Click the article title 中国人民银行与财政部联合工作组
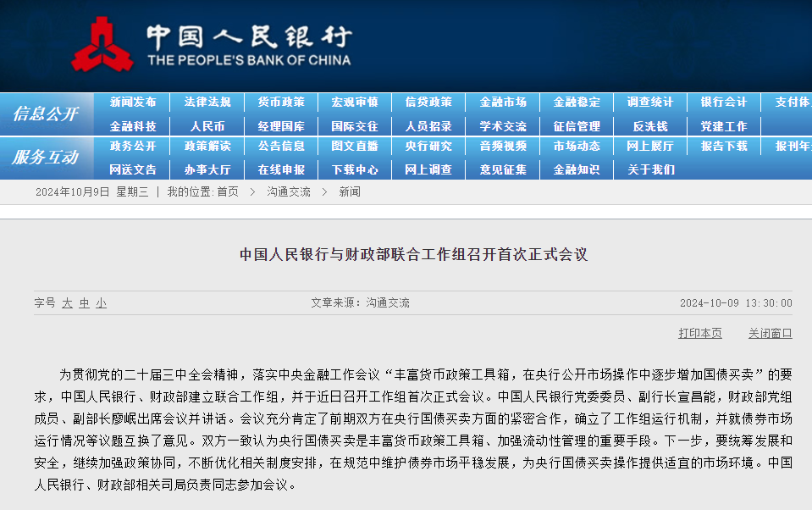 tap(414, 254)
